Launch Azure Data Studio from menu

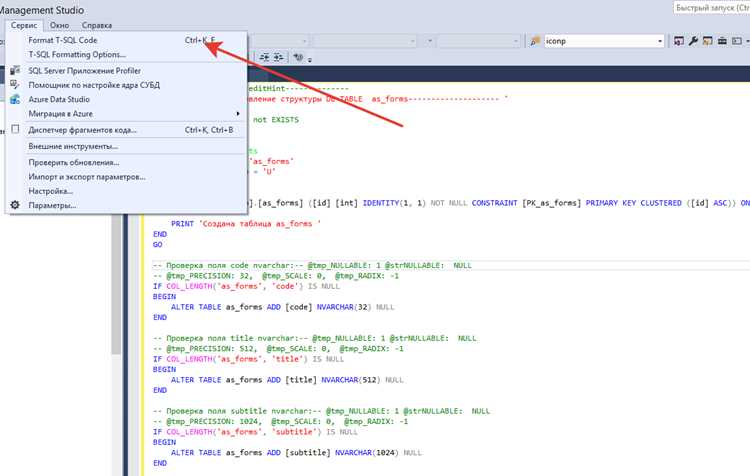pos(59,99)
